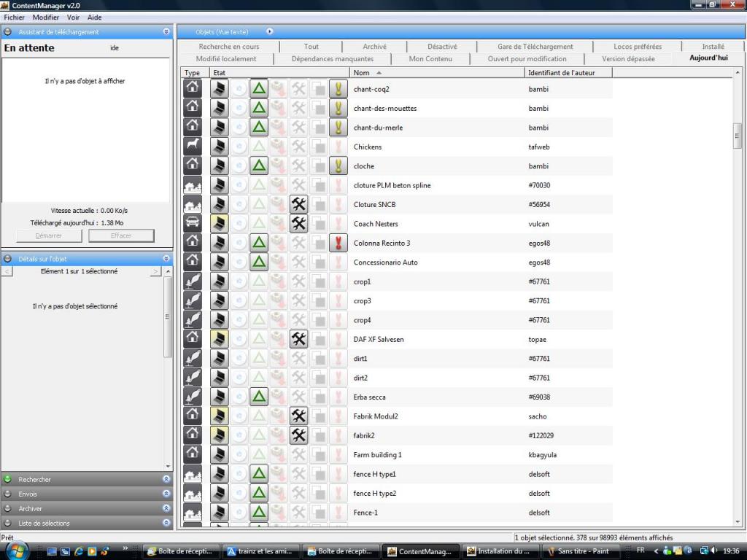The width and height of the screenshot is (747, 560).
Task: Click the Démarrer button
Action: click(x=49, y=236)
